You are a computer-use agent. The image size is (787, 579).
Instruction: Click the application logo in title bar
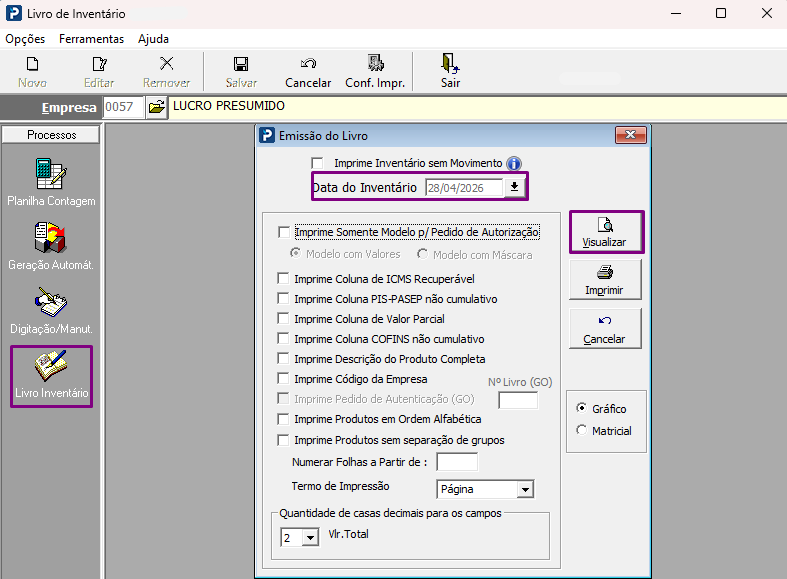point(14,14)
